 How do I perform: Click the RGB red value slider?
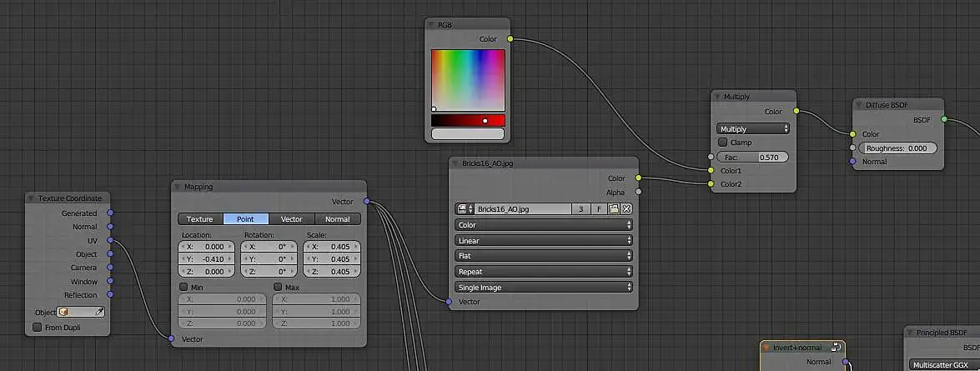pos(468,121)
